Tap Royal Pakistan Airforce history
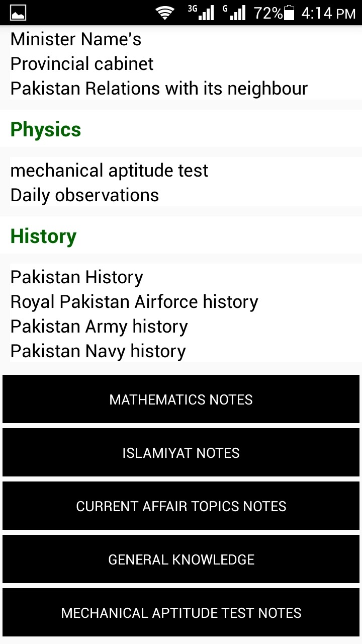 [134, 302]
